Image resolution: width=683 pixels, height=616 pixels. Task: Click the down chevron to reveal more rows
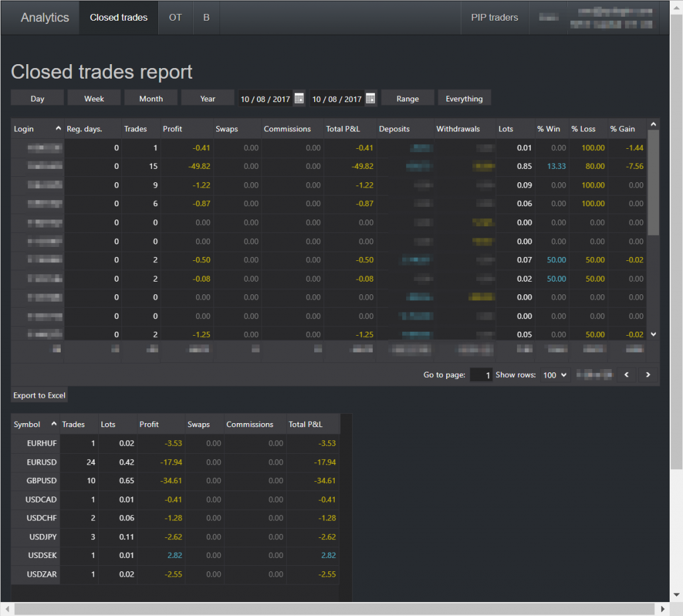pyautogui.click(x=653, y=334)
